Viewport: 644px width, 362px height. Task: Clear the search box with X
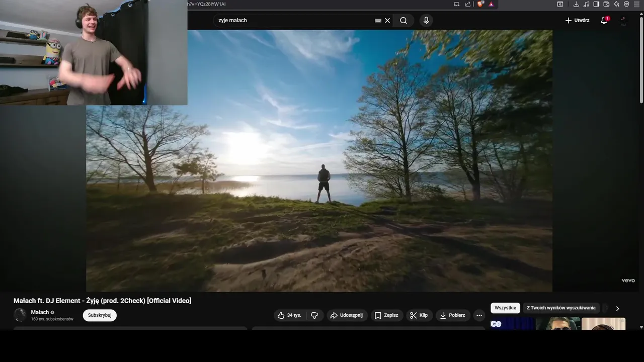387,21
